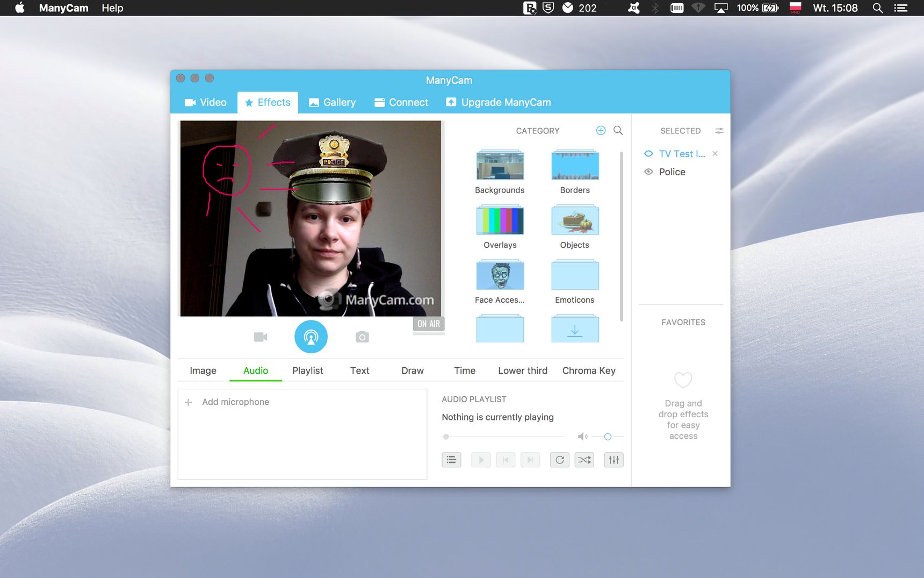Skip to next audio track
Image resolution: width=924 pixels, height=578 pixels.
530,460
